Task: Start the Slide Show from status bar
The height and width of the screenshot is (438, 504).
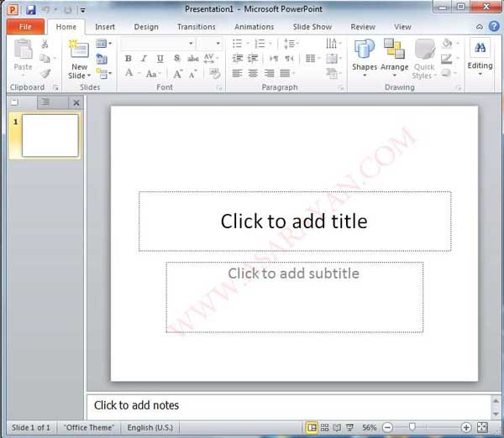Action: [x=350, y=428]
